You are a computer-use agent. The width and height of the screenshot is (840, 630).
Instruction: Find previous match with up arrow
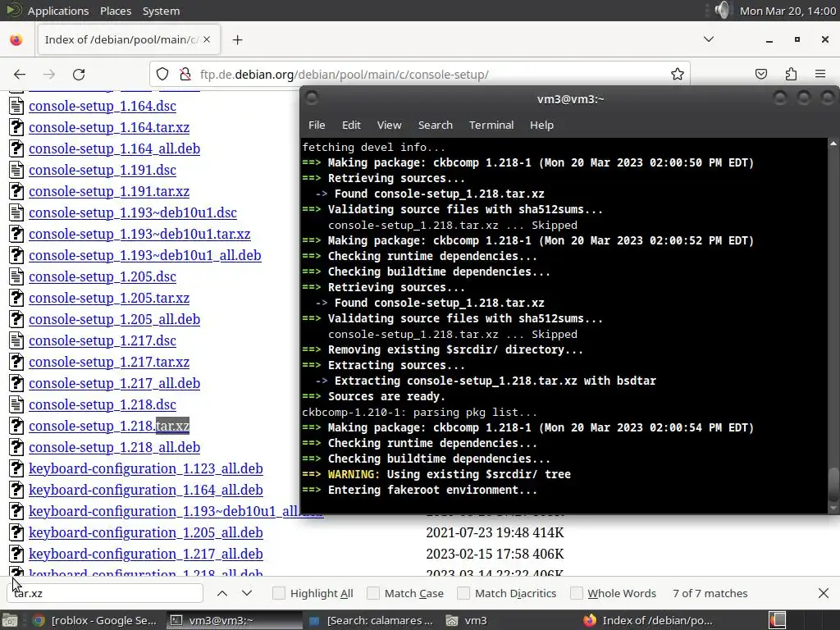(222, 593)
